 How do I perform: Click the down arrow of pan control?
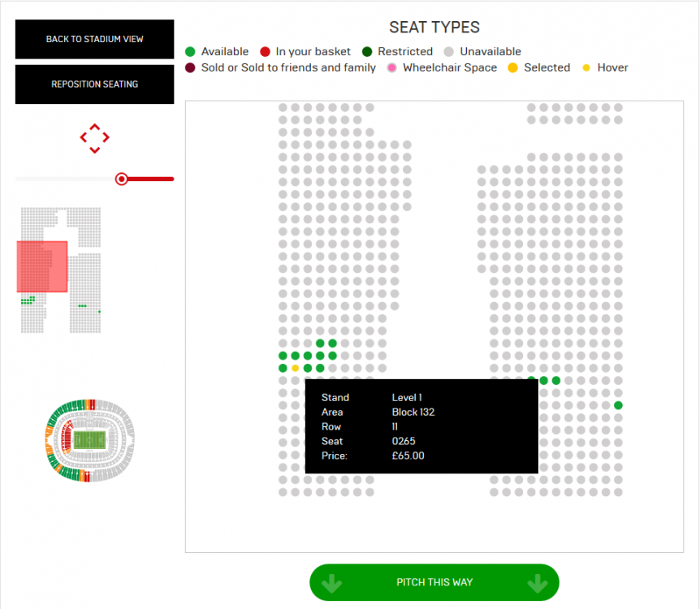(x=95, y=149)
